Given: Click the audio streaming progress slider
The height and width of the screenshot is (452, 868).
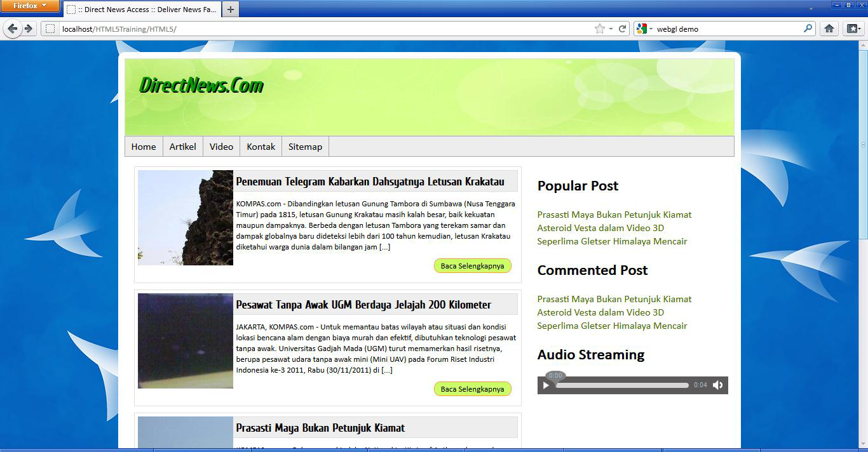Looking at the screenshot, I should [620, 385].
